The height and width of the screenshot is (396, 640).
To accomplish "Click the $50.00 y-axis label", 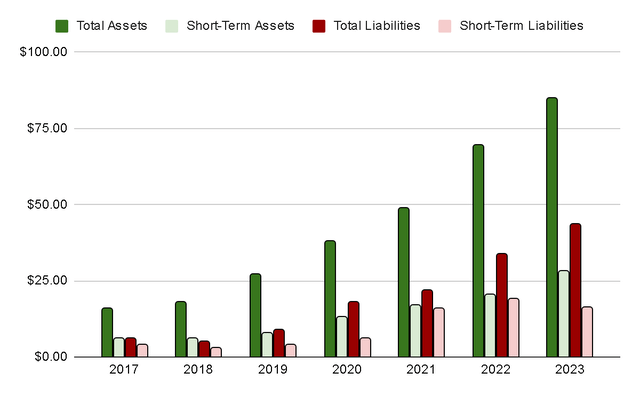I will coord(47,205).
